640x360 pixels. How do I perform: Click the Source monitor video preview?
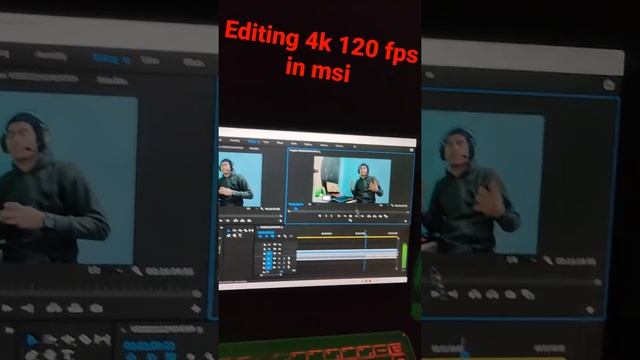point(240,179)
